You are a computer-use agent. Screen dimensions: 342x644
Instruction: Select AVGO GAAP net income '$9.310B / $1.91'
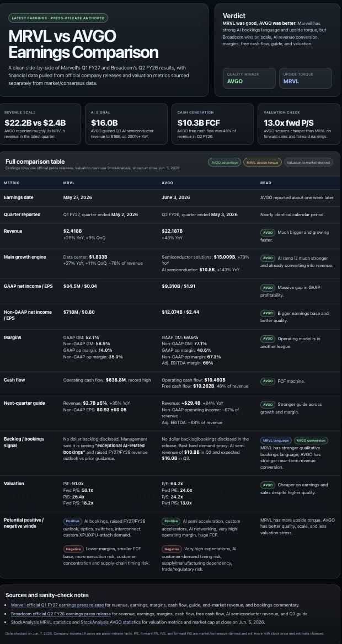click(x=178, y=286)
